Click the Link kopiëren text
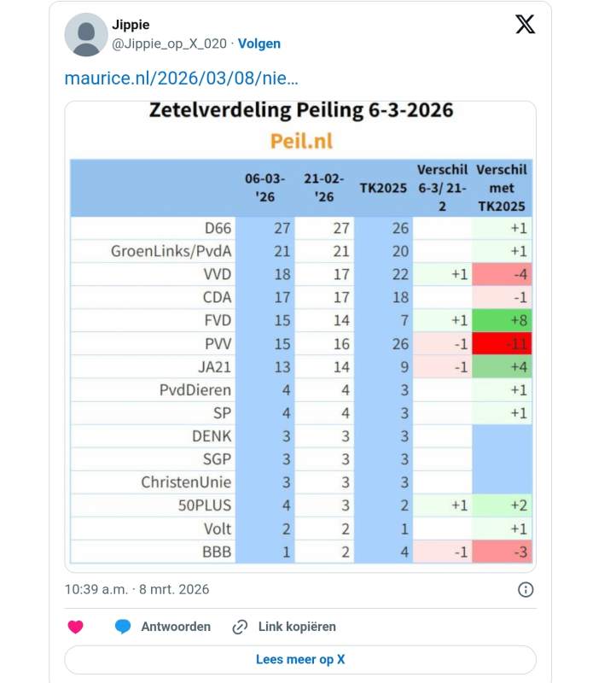 point(297,627)
